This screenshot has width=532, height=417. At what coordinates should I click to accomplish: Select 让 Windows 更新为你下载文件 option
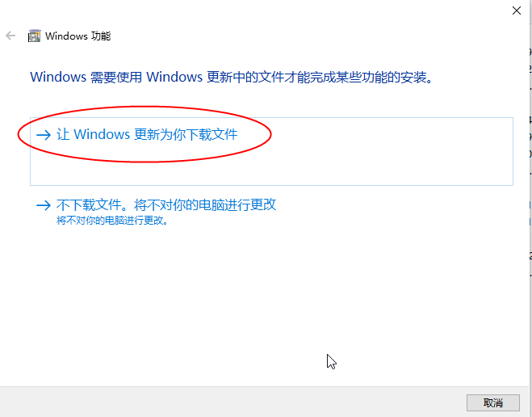271,151
